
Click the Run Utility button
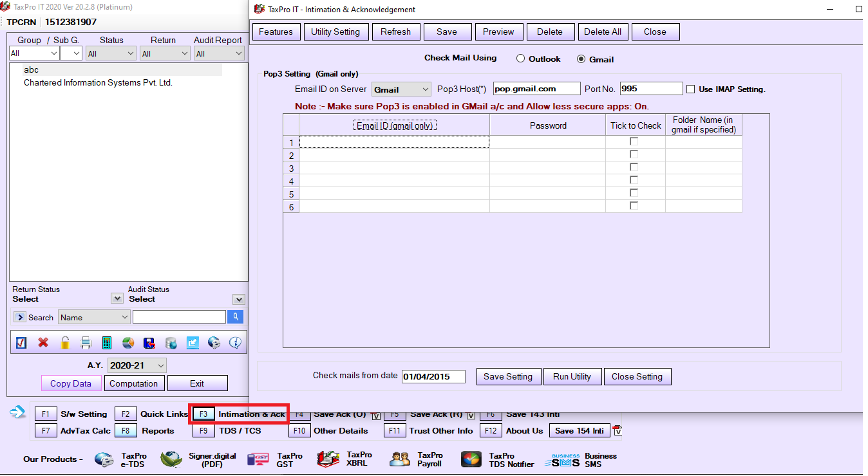[572, 376]
